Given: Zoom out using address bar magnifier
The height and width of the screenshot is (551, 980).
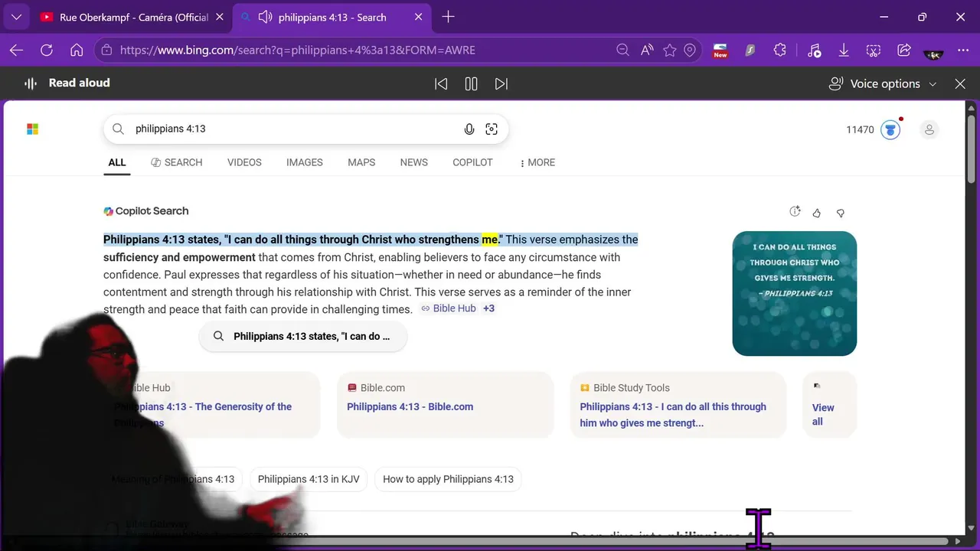Looking at the screenshot, I should click(x=623, y=50).
